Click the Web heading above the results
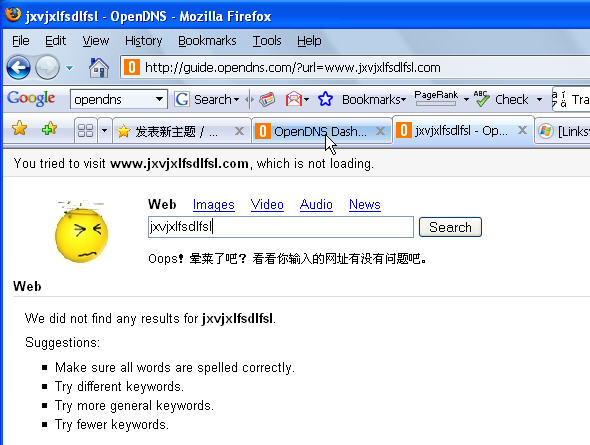The height and width of the screenshot is (445, 590). (x=27, y=286)
